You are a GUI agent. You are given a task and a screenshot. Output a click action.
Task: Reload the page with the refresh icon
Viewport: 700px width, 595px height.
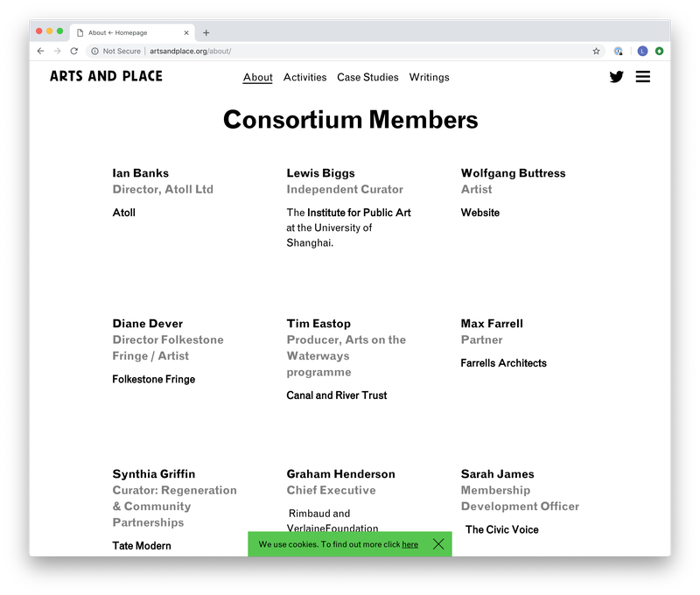[74, 51]
